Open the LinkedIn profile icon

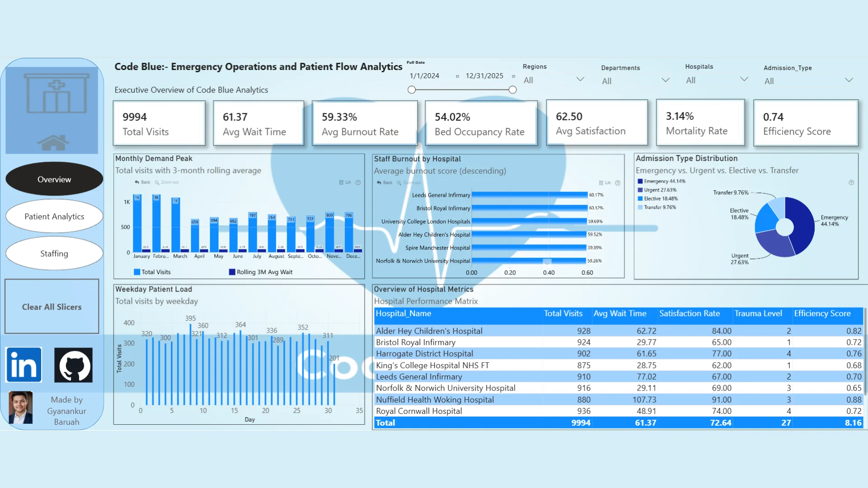tap(24, 365)
